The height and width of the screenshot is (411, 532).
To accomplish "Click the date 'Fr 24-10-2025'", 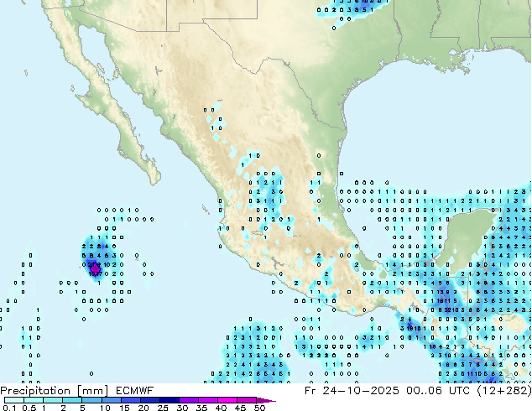I will (352, 391).
